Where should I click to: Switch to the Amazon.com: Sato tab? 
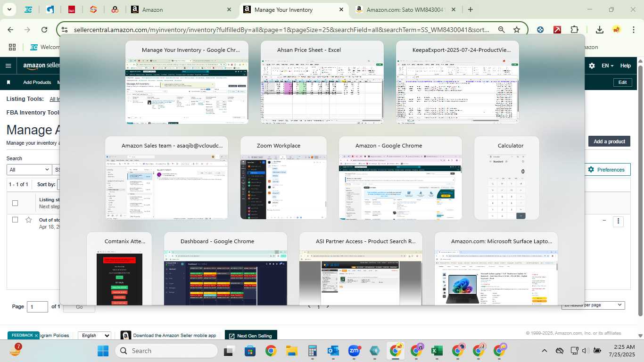pos(405,9)
